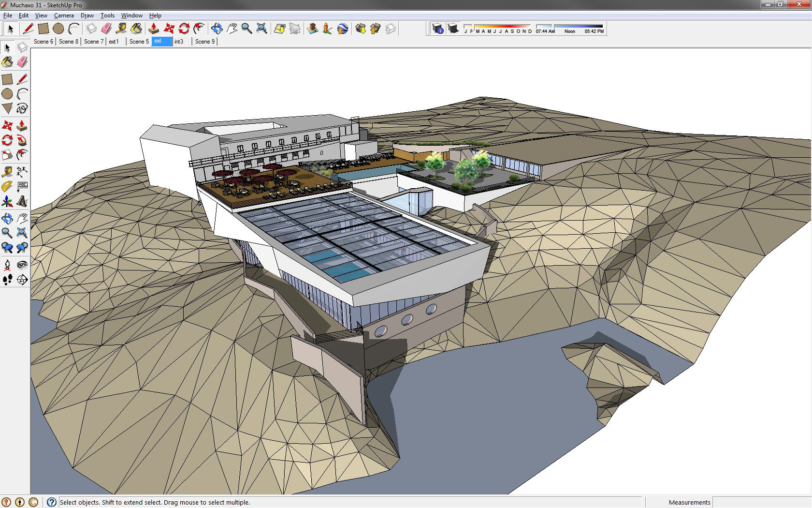
Task: Click the credits status bar icon
Action: 19,502
